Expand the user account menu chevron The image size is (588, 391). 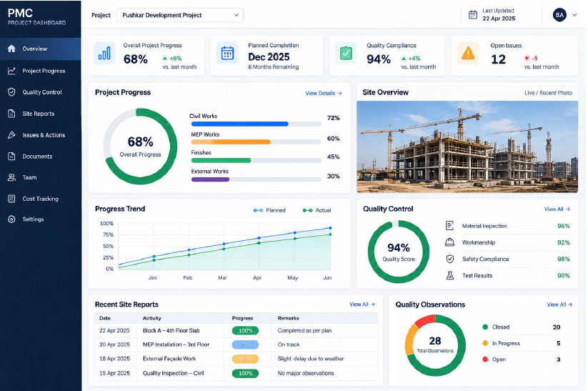[574, 15]
